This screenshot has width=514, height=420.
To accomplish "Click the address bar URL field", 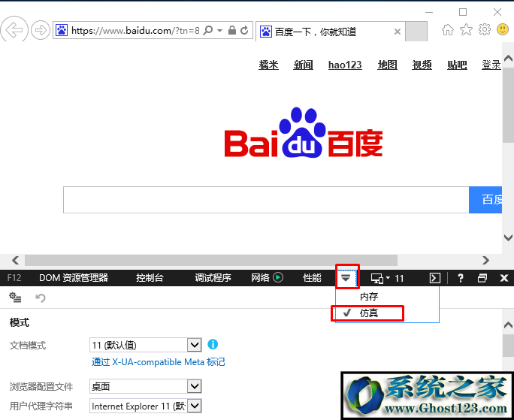I will [135, 31].
